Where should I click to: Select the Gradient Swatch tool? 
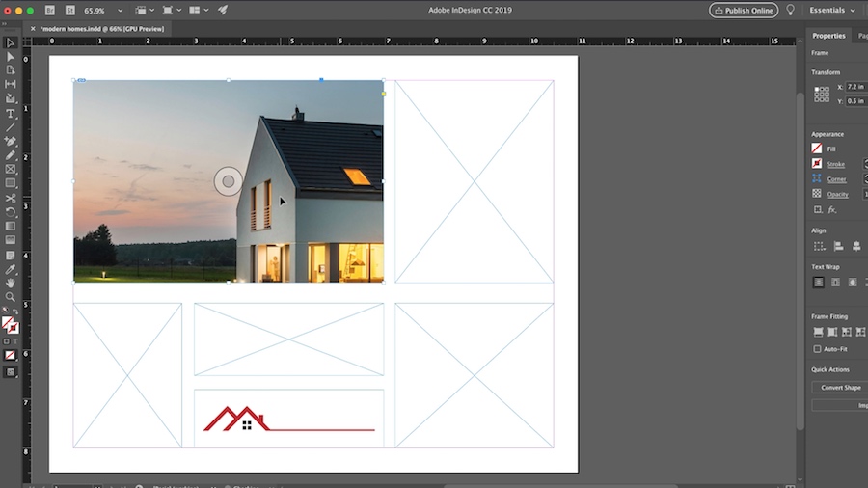10,227
